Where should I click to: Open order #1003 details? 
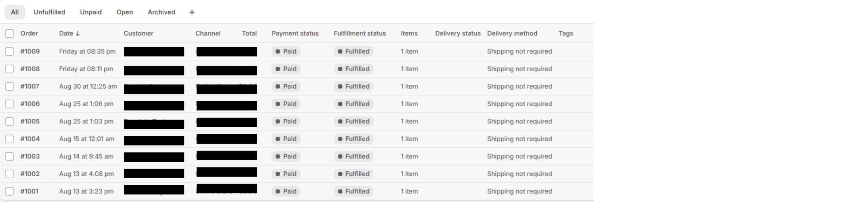coord(30,157)
